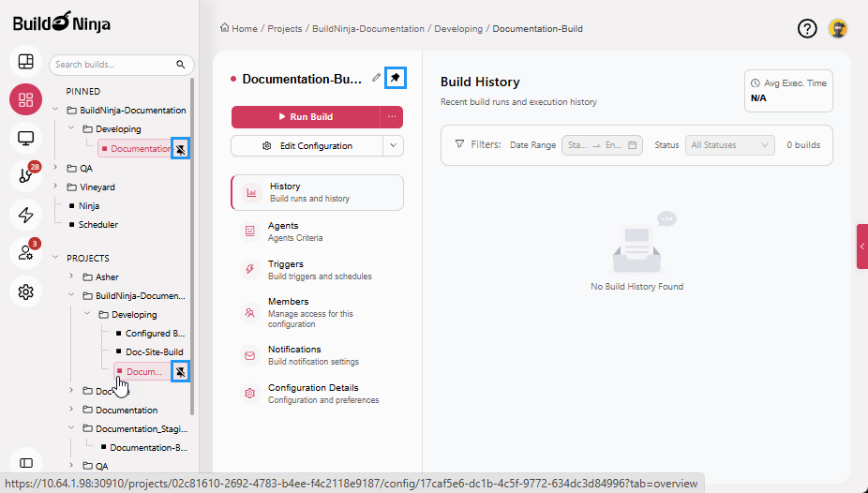Open the Projects grid icon in sidebar

(x=25, y=99)
